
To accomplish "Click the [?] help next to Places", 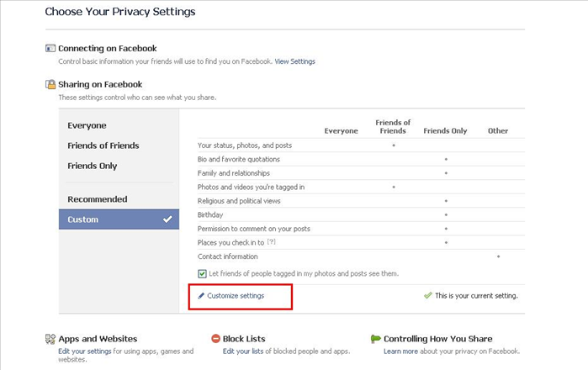I will pyautogui.click(x=271, y=242).
